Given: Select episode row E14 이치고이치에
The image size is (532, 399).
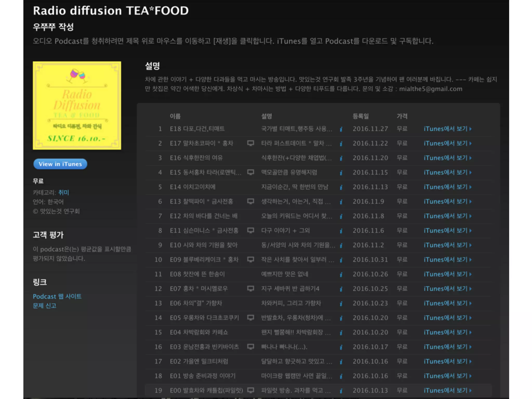Looking at the screenshot, I should 192,187.
